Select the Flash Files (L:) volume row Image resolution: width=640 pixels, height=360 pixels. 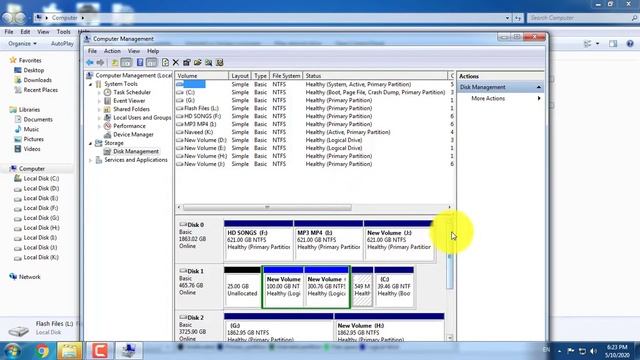(x=314, y=108)
